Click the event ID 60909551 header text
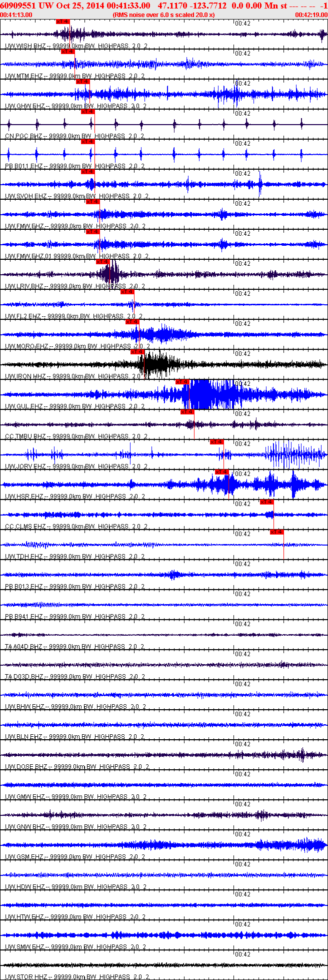328x980 pixels. [17, 6]
